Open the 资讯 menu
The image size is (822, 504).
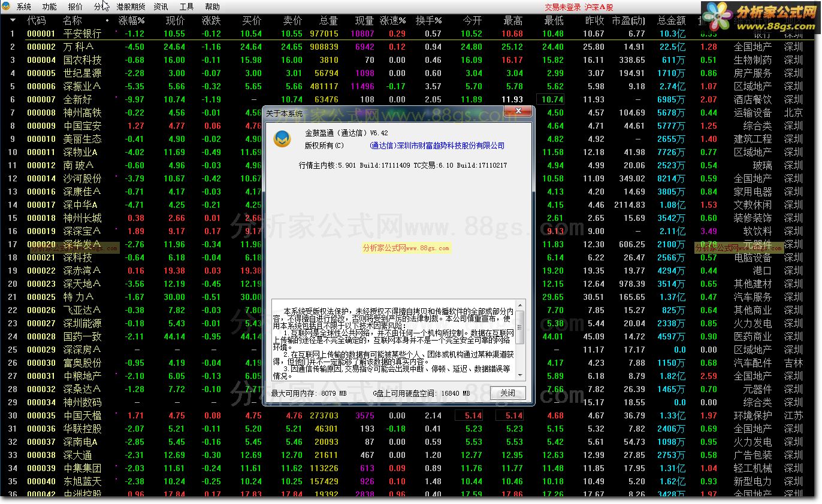(161, 7)
